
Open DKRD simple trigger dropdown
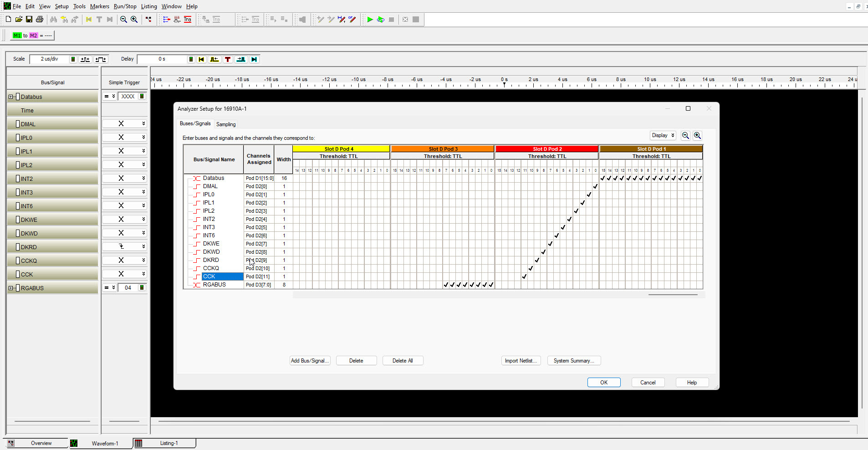click(124, 246)
